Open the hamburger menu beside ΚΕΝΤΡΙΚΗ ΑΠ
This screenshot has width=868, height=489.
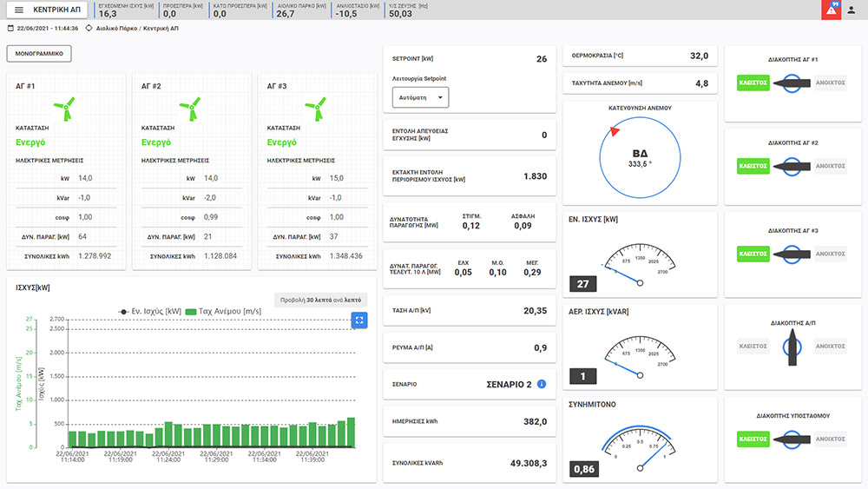pyautogui.click(x=19, y=10)
